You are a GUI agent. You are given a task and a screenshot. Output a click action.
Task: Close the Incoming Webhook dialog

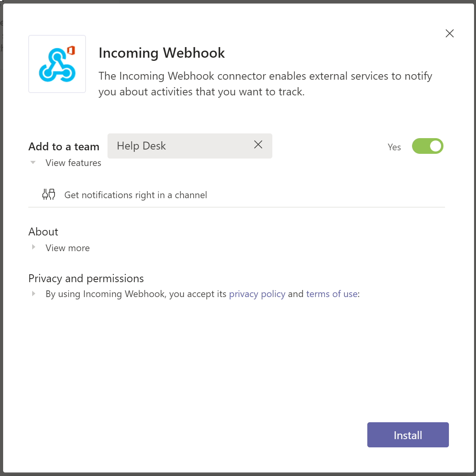click(x=450, y=33)
